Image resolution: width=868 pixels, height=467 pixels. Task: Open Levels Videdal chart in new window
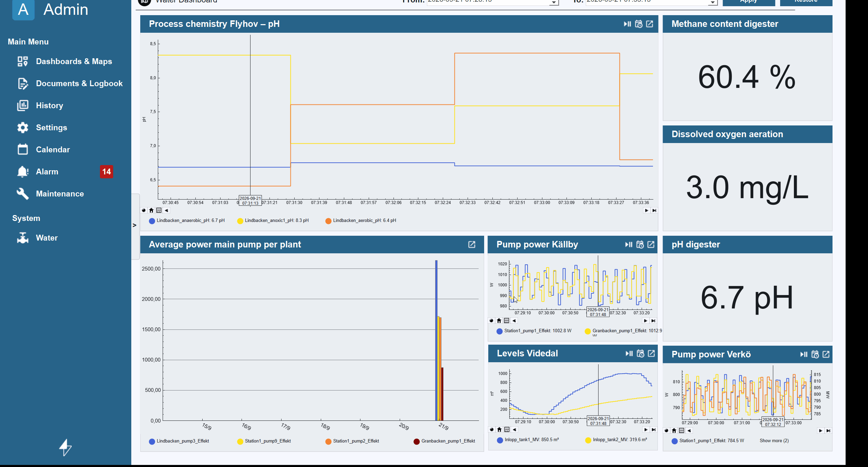click(x=651, y=354)
